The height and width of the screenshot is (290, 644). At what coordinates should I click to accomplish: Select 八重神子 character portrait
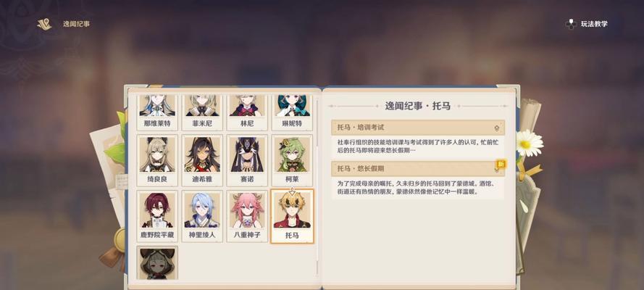coord(247,216)
